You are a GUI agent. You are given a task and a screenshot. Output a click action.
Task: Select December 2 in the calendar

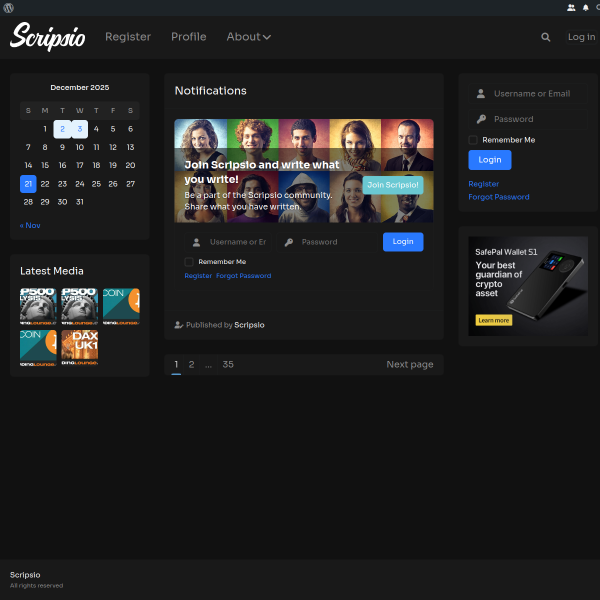[62, 129]
